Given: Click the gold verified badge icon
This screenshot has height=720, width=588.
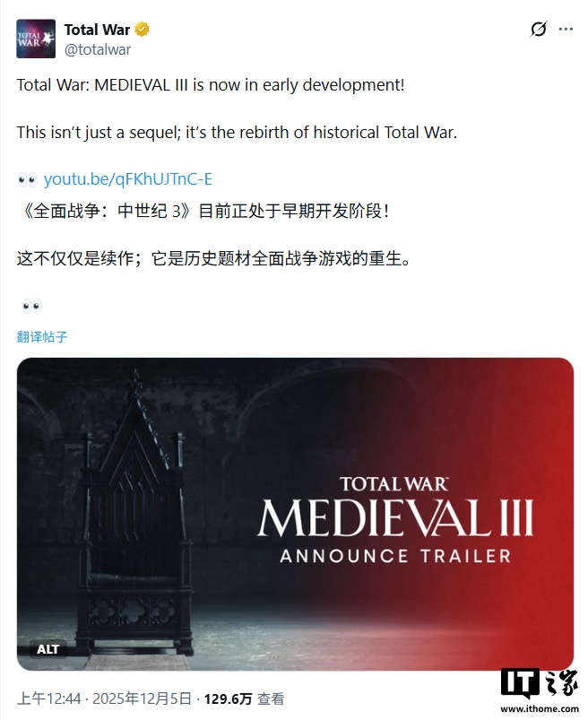Looking at the screenshot, I should pyautogui.click(x=143, y=30).
